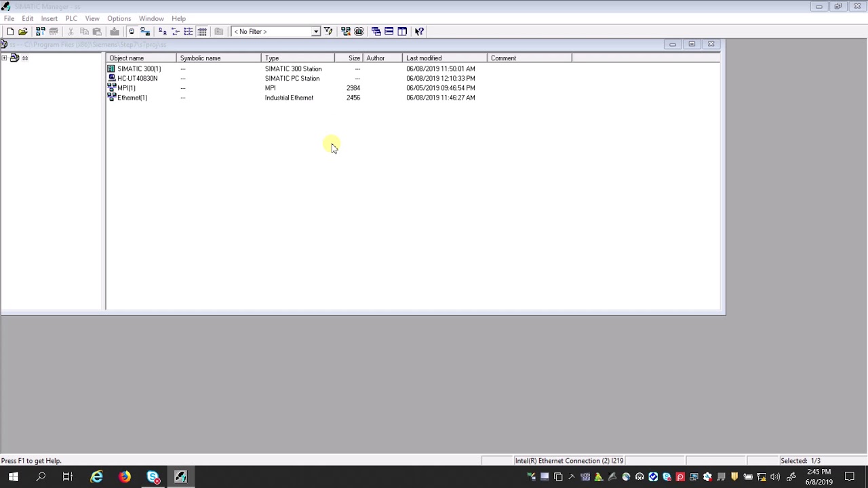Switch to Details view icon

coord(202,31)
